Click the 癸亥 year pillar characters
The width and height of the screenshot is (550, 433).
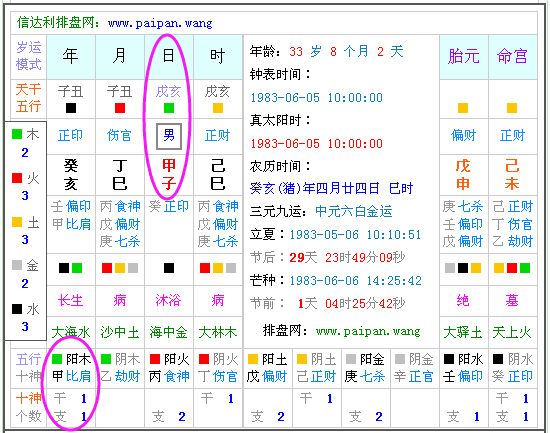click(x=71, y=174)
